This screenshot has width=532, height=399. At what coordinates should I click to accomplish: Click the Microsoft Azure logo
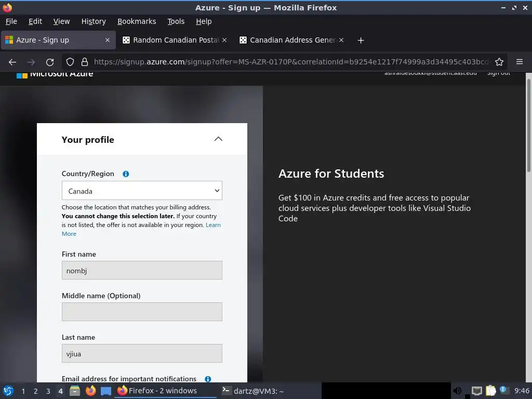coord(55,75)
